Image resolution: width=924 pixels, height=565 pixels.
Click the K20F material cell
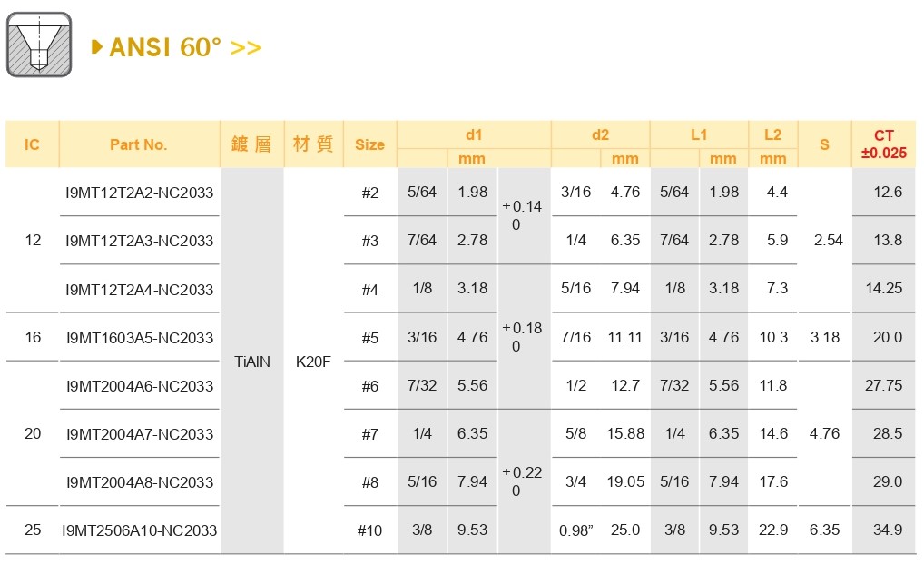tap(313, 362)
